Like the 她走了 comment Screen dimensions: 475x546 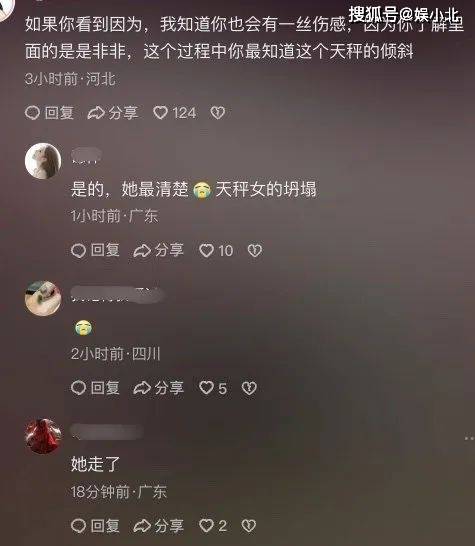pyautogui.click(x=213, y=525)
